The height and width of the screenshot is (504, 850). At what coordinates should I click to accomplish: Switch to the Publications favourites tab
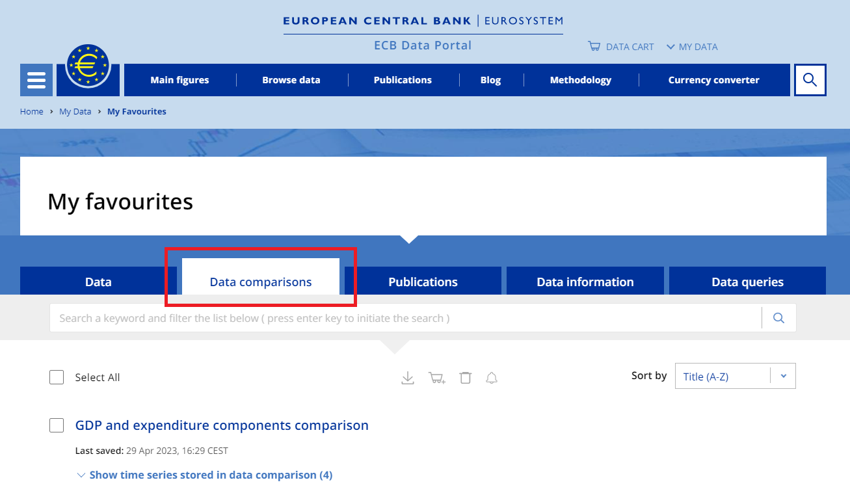423,282
